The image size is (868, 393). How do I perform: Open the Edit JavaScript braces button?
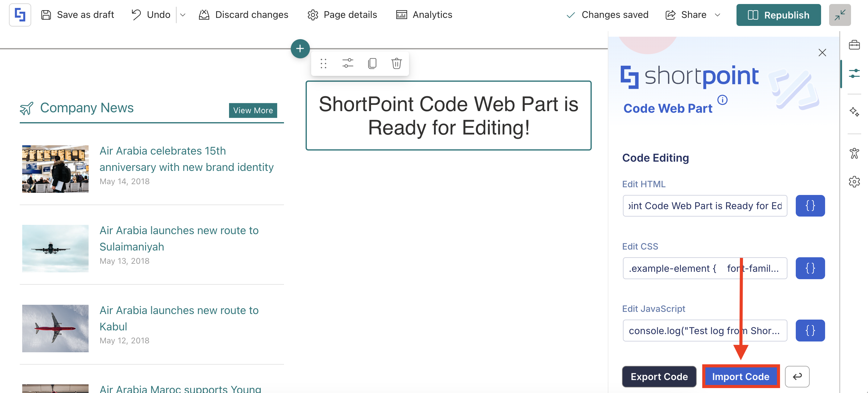pos(810,330)
